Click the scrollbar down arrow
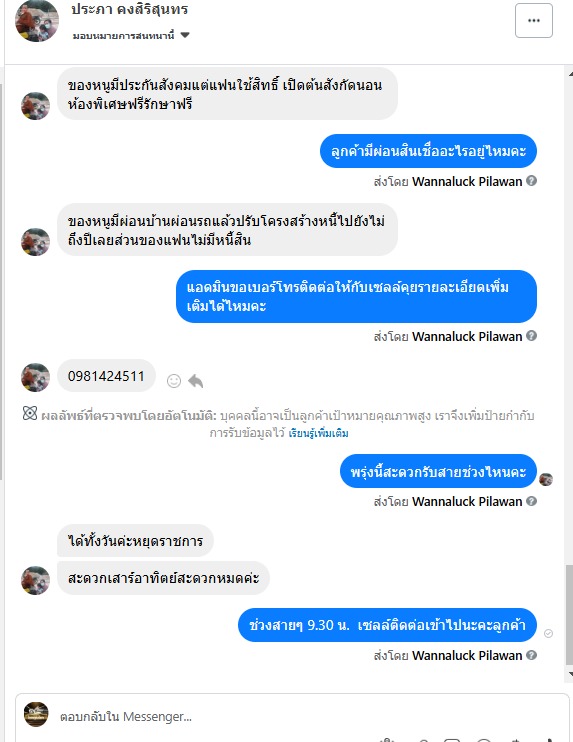The image size is (573, 742). click(570, 674)
